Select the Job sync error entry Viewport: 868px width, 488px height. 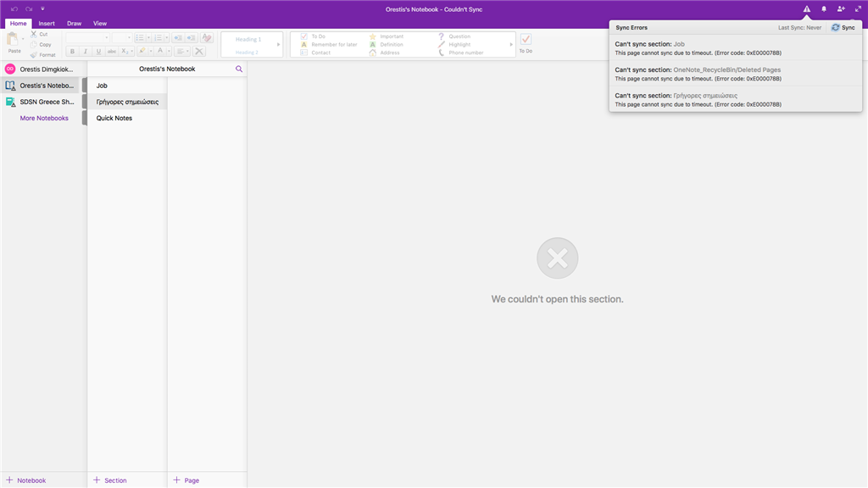(x=735, y=48)
